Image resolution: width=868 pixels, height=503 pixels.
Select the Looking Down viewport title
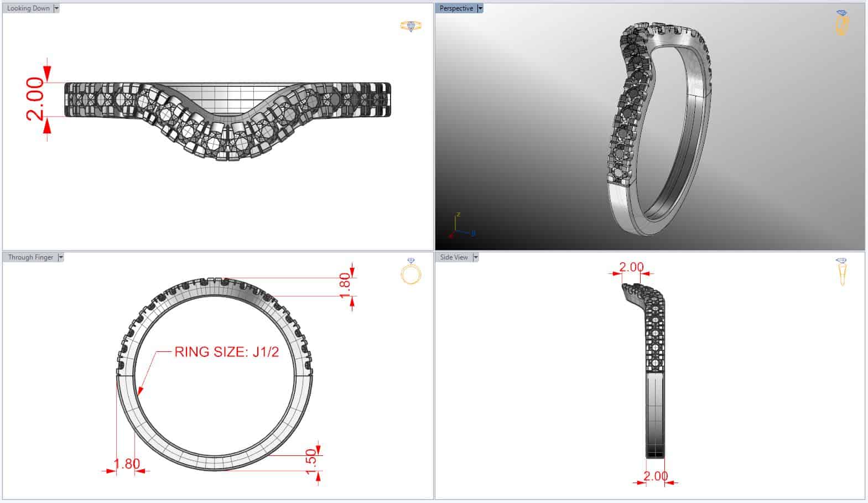28,8
